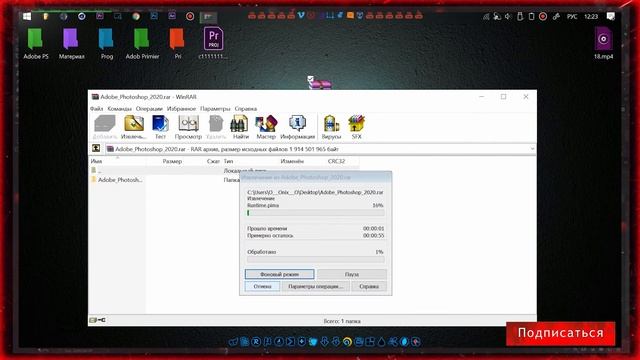Viewport: 640px width, 360px height.
Task: Click the volume speaker tray icon
Action: coord(508,17)
